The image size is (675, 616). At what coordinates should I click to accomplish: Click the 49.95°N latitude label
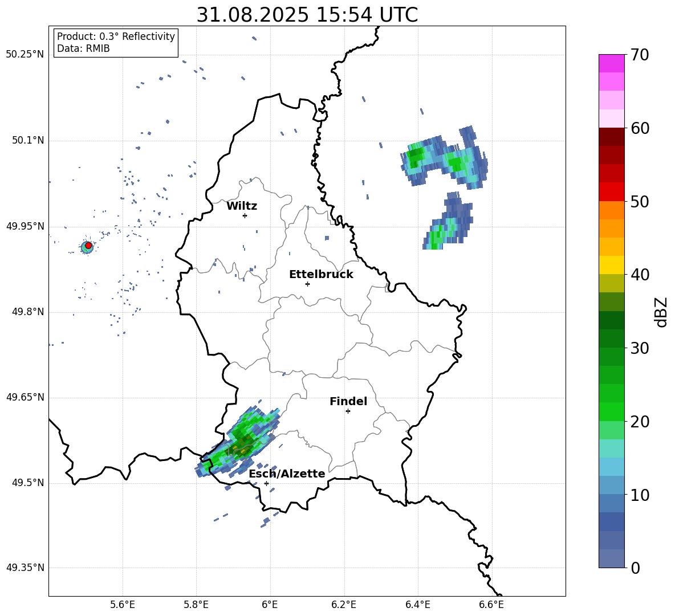point(25,226)
